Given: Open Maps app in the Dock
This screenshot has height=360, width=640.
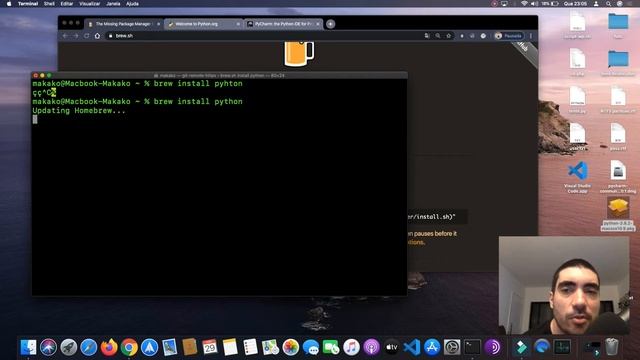Looking at the screenshot, I should point(270,347).
